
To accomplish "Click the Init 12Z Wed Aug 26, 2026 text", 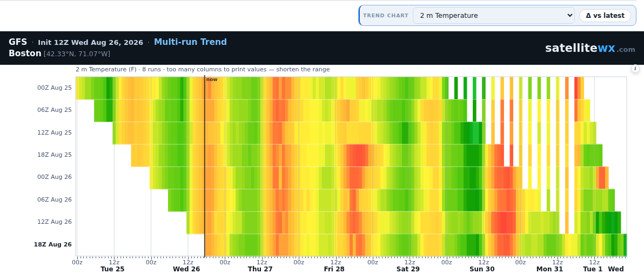I will tap(90, 42).
